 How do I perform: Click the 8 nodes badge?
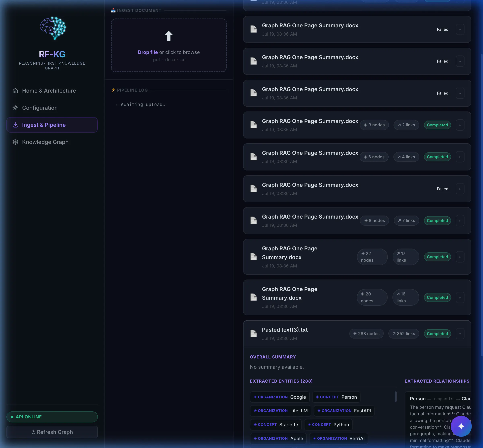pos(374,220)
